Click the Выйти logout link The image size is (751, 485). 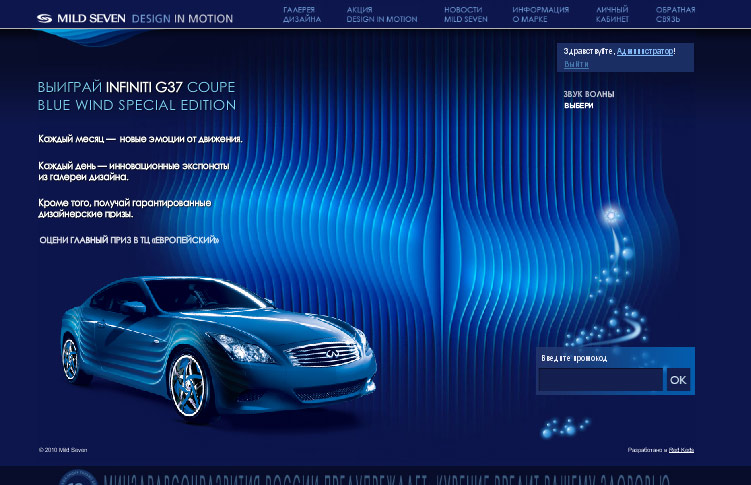coord(576,64)
